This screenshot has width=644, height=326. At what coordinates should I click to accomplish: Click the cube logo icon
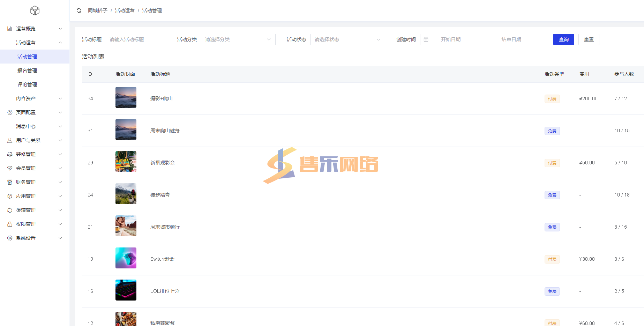coord(35,10)
